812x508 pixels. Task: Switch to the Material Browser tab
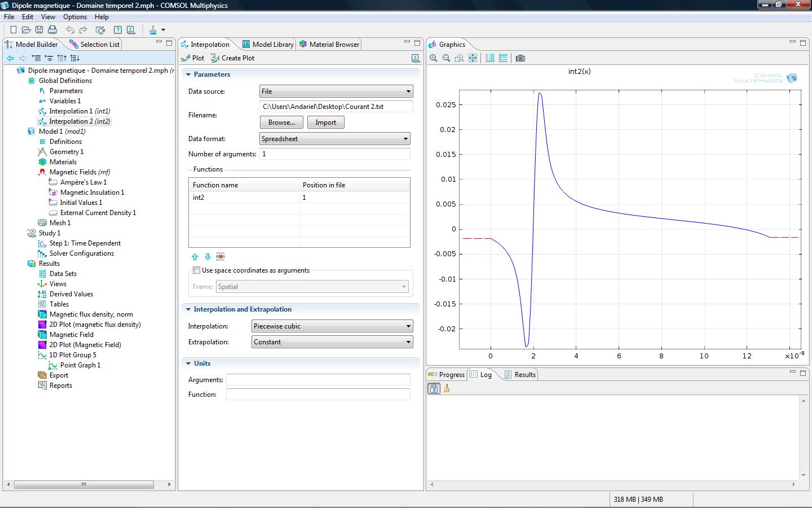(329, 45)
